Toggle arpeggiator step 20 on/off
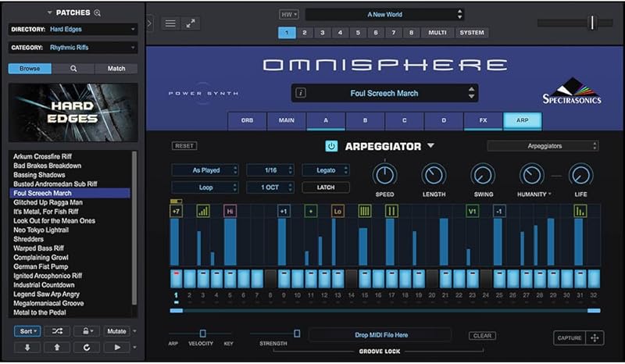This screenshot has width=625, height=364. click(x=432, y=278)
